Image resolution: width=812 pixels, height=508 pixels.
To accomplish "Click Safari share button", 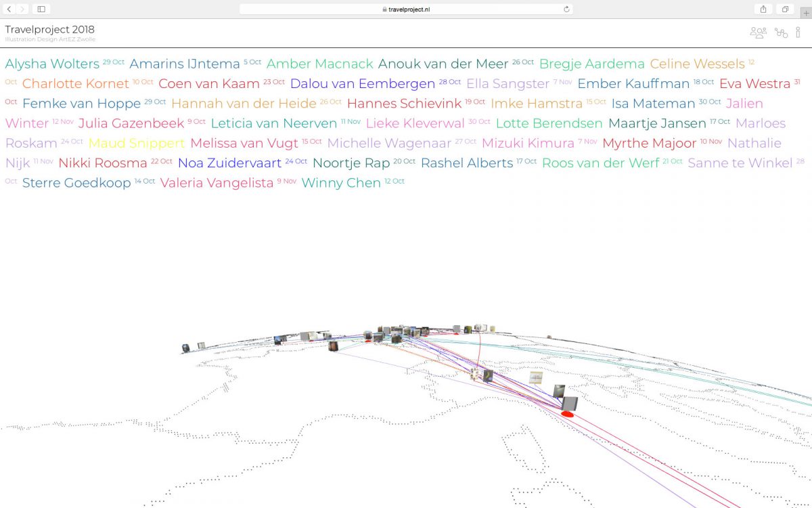I will pos(763,9).
